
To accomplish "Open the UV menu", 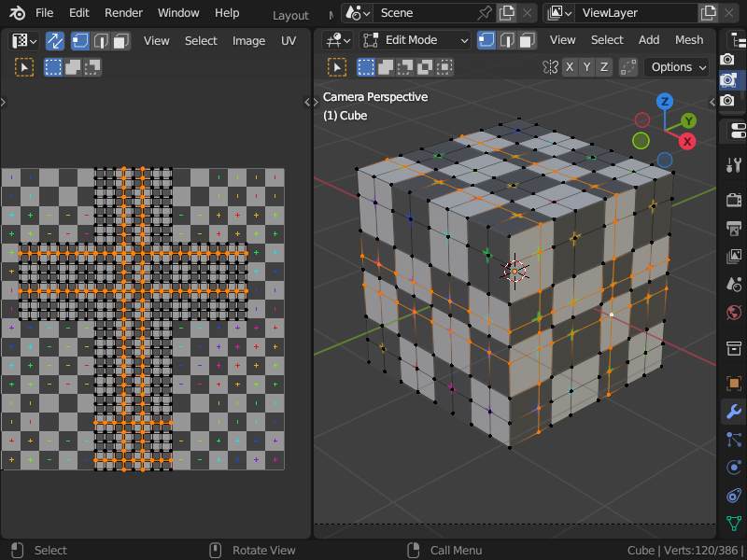I will (x=289, y=41).
